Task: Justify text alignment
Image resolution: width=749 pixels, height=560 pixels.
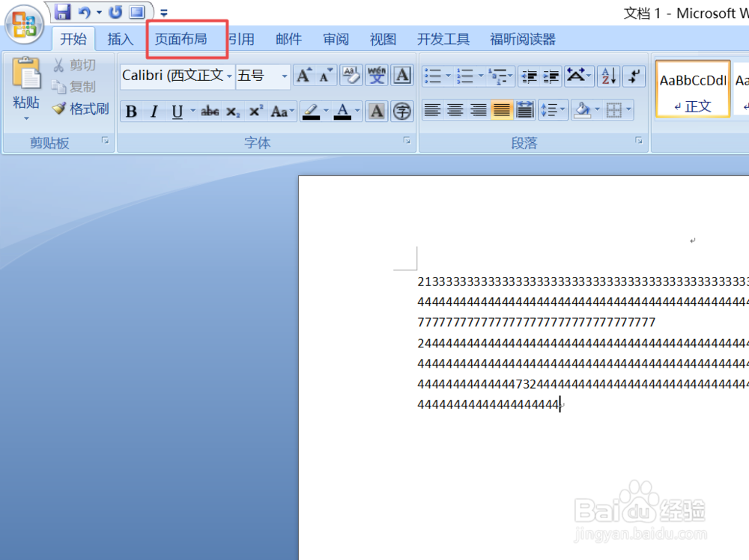Action: pos(502,111)
